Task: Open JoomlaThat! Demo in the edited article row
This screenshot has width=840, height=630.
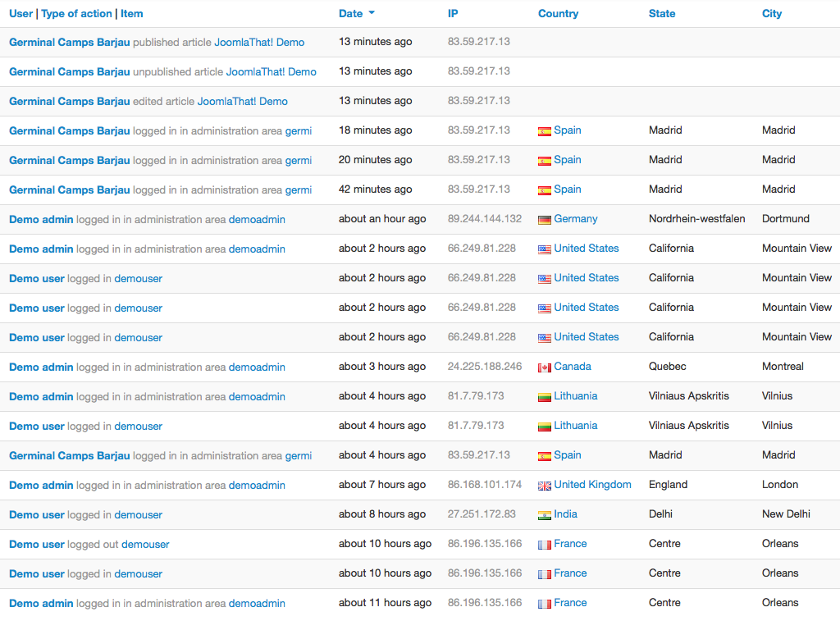Action: 243,101
